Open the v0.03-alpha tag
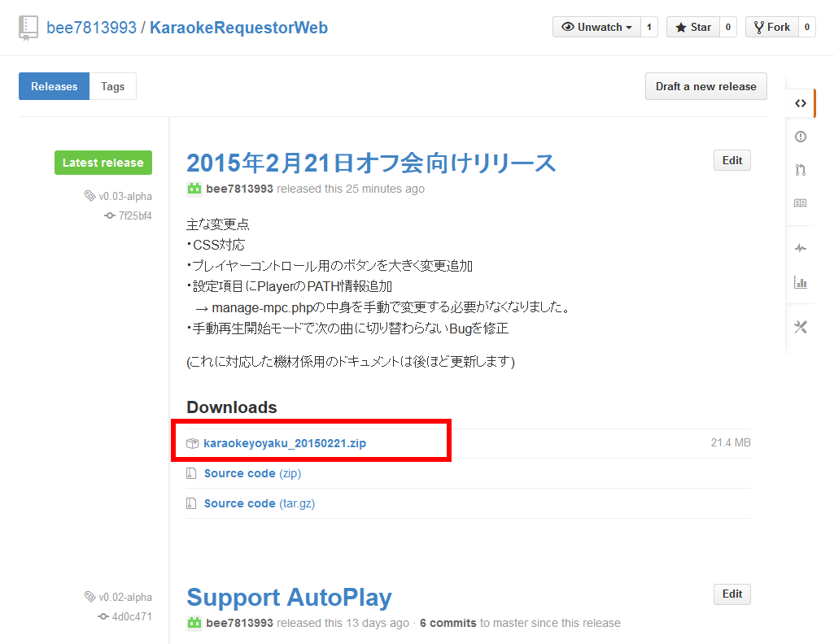The width and height of the screenshot is (834, 644). pos(125,196)
